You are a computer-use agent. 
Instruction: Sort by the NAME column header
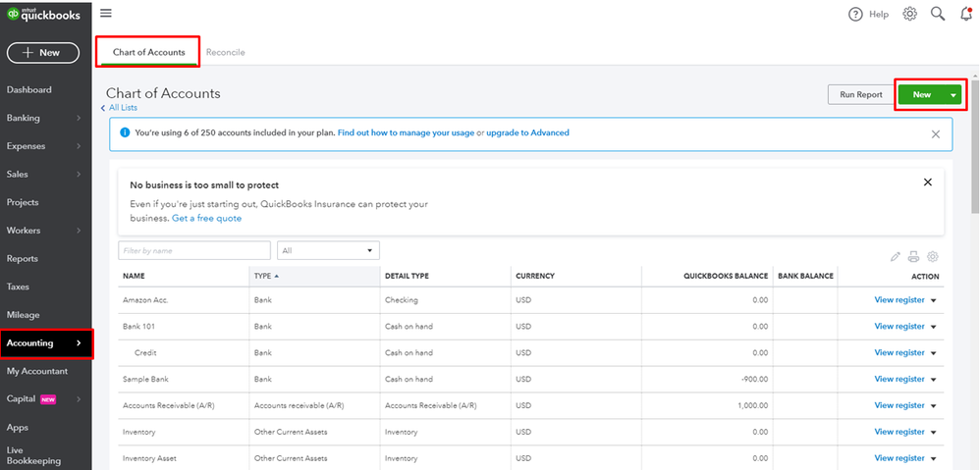134,276
